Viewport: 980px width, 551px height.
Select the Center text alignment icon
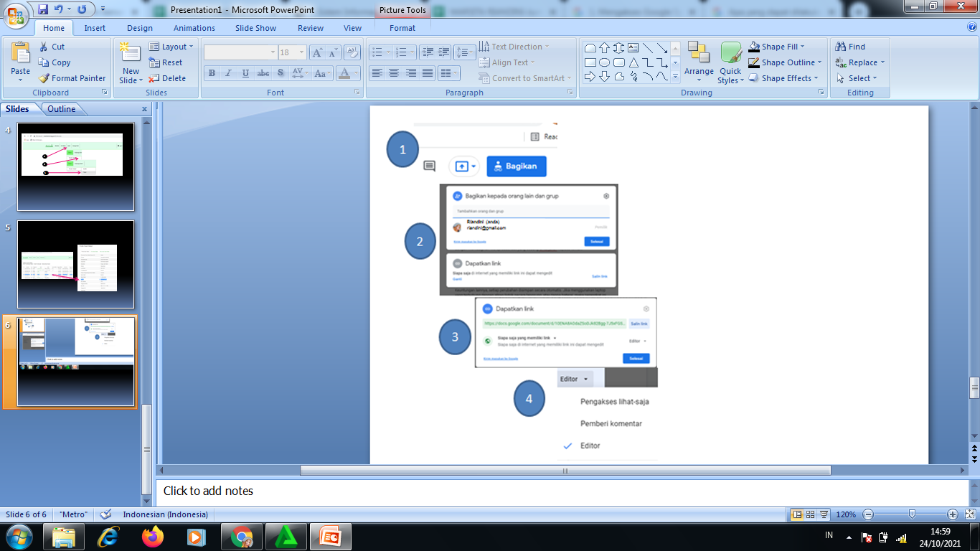point(394,73)
